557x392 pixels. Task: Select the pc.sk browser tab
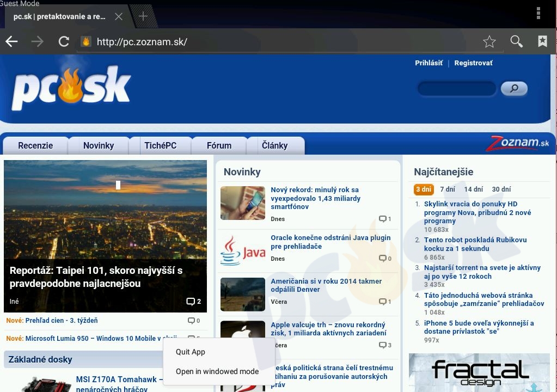click(x=59, y=16)
